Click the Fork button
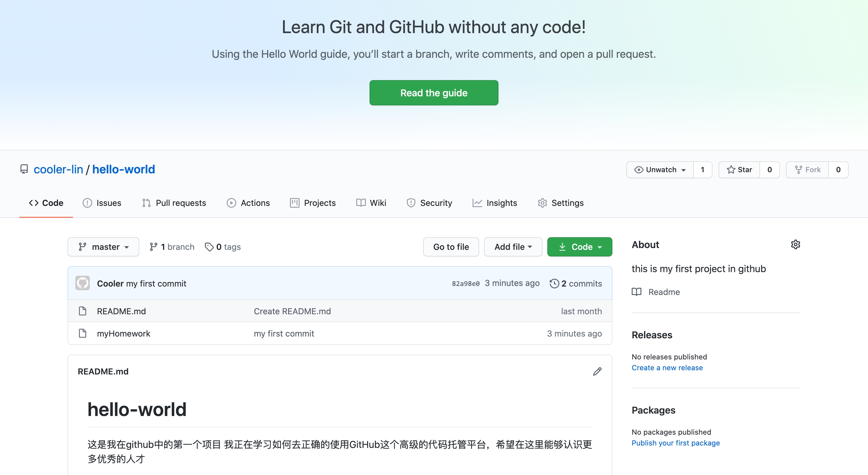The height and width of the screenshot is (475, 868). (x=807, y=170)
